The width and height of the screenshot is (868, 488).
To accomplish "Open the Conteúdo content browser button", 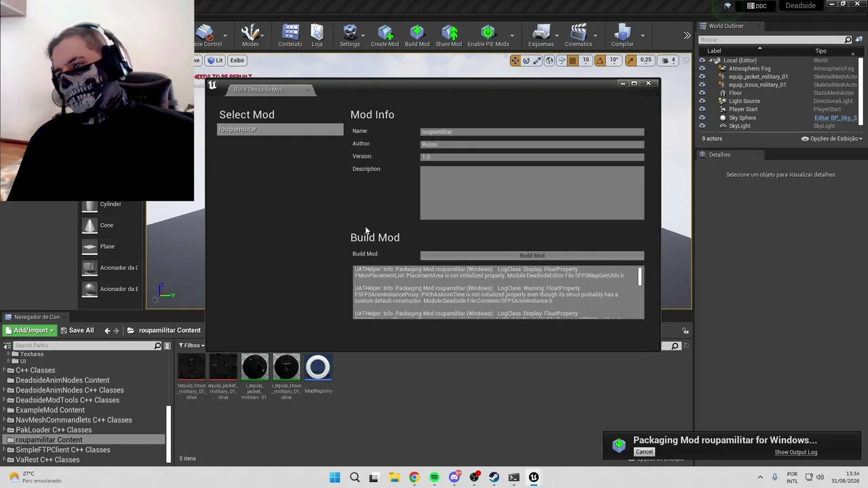I will pos(290,36).
